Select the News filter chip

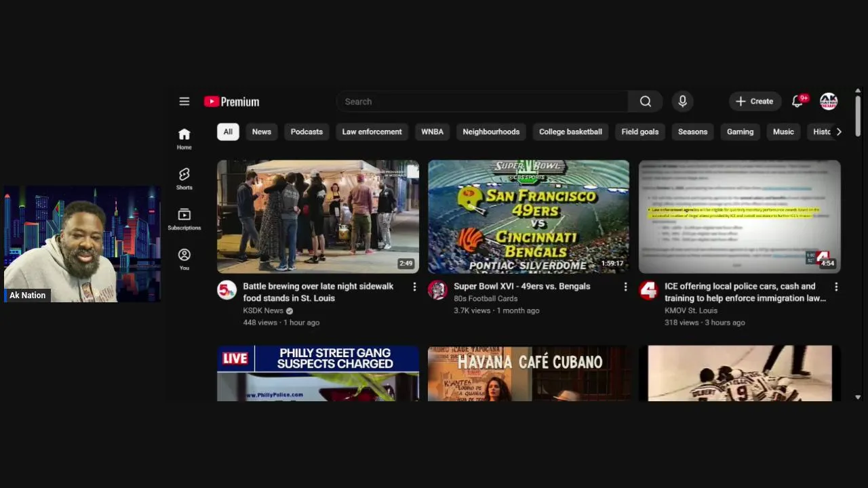(262, 131)
